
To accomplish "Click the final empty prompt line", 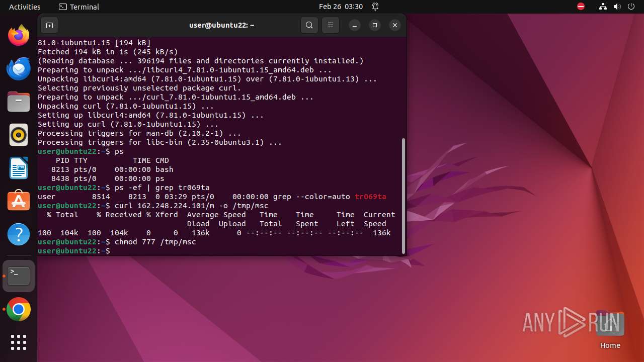I will pos(74,251).
